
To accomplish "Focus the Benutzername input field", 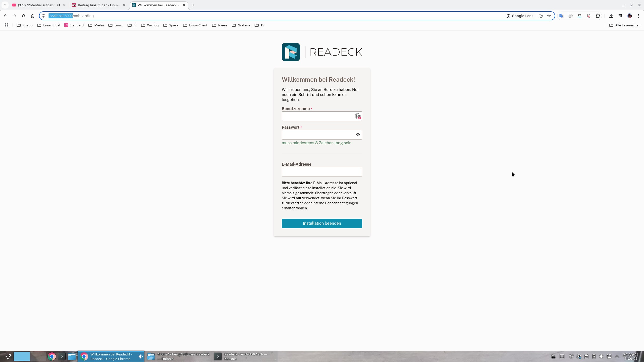I will coord(322,116).
